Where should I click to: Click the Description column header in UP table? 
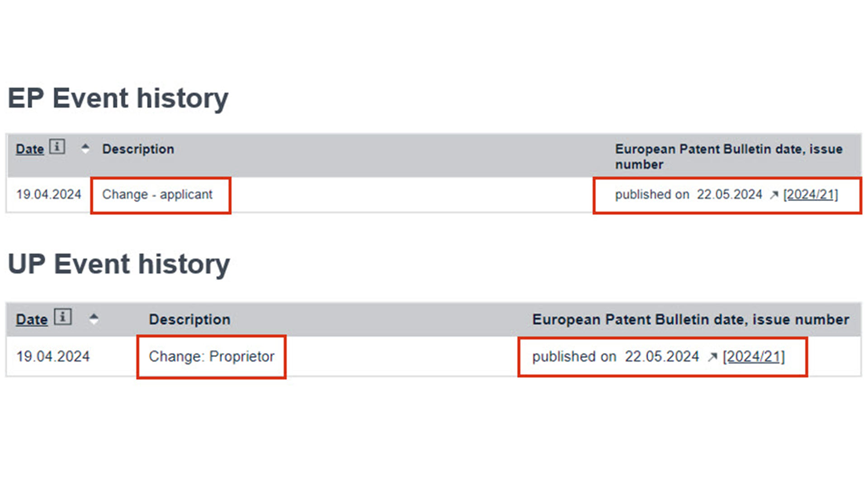[189, 319]
